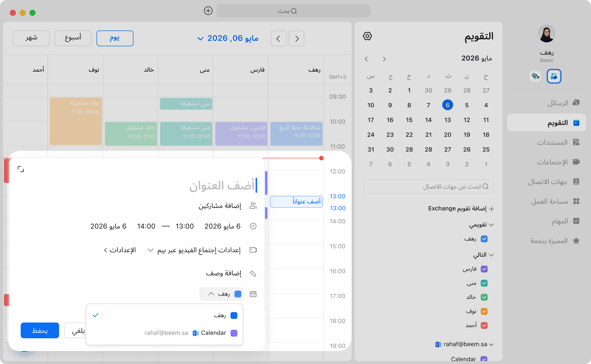591x364 pixels.
Task: Click the الإجتماعات video camera icon
Action: pyautogui.click(x=576, y=162)
